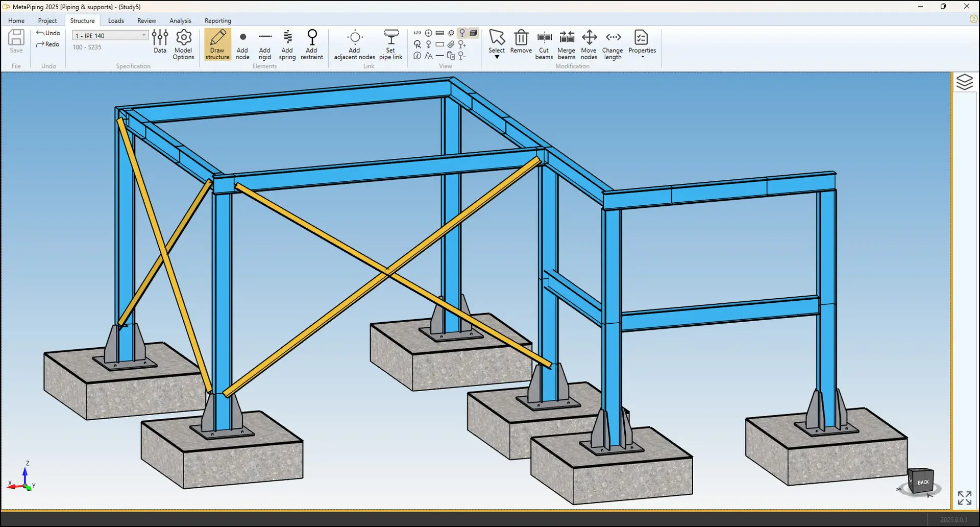
Task: Click the Merge beams icon
Action: [x=566, y=44]
